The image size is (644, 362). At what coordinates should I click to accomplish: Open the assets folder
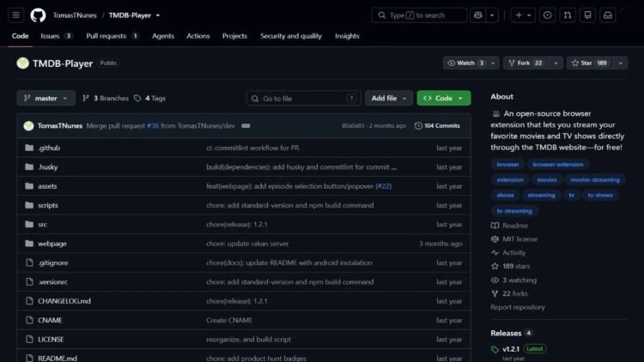[47, 186]
